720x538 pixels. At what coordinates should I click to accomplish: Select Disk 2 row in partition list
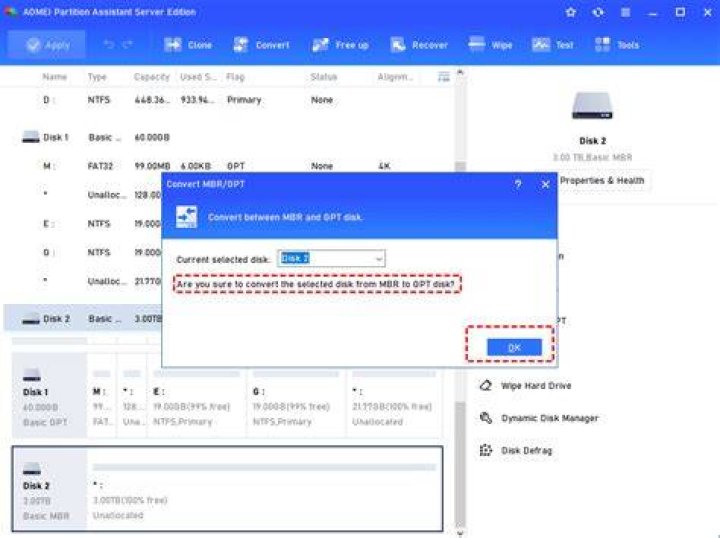[x=83, y=319]
